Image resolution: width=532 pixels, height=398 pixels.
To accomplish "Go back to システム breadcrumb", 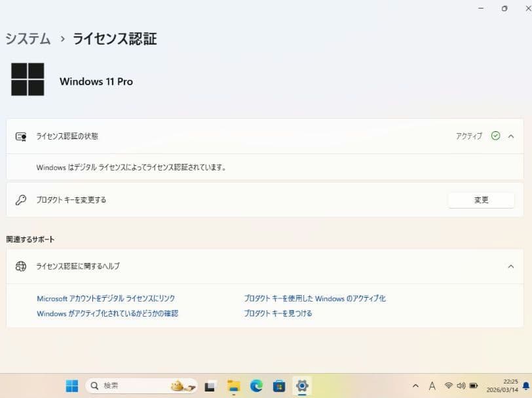I will point(28,39).
